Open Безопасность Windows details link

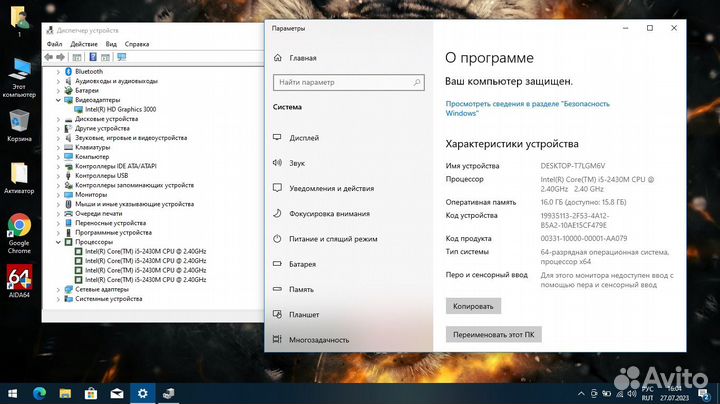coord(528,108)
